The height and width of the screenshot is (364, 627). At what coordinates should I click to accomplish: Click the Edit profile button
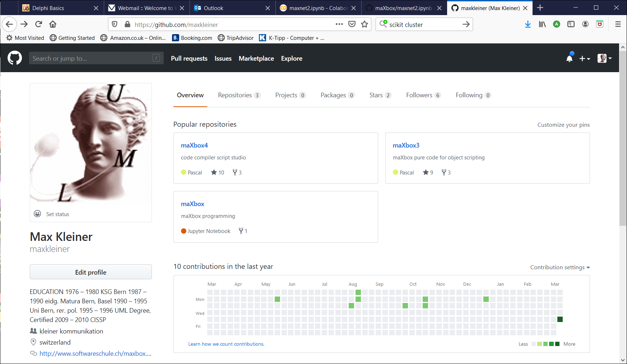tap(90, 272)
